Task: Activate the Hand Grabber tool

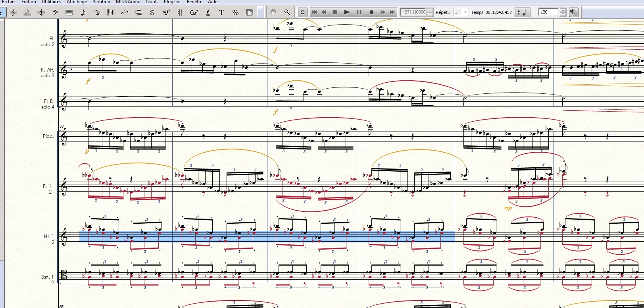Action: pos(273,12)
